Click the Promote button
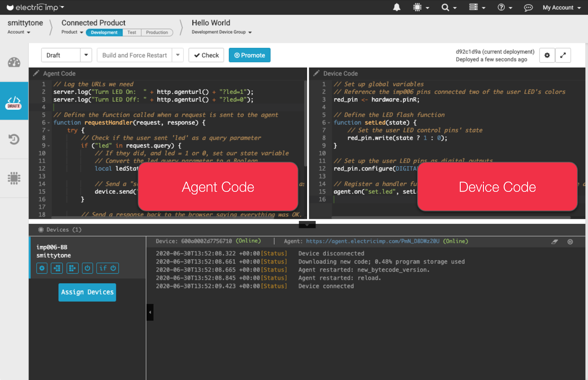Viewport: 588px width, 380px height. [x=250, y=55]
